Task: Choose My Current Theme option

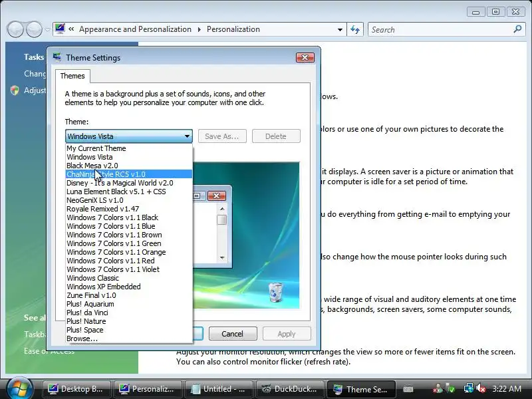Action: click(x=129, y=148)
